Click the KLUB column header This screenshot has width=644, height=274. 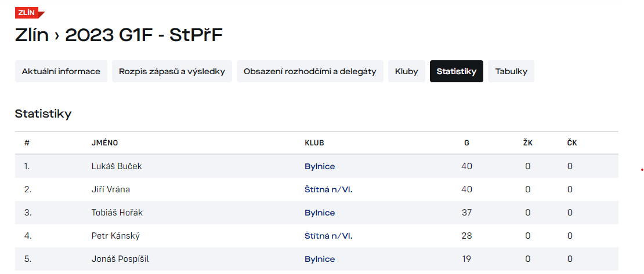pyautogui.click(x=314, y=143)
